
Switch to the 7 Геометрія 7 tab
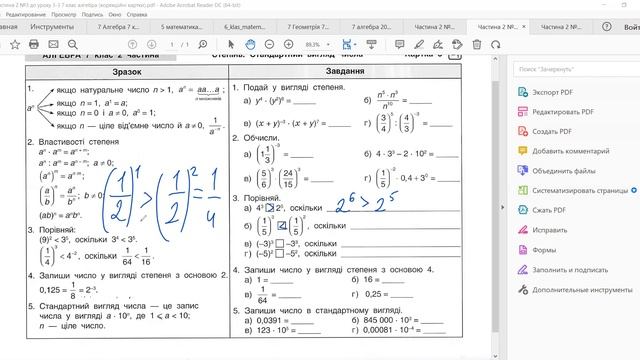pyautogui.click(x=308, y=27)
